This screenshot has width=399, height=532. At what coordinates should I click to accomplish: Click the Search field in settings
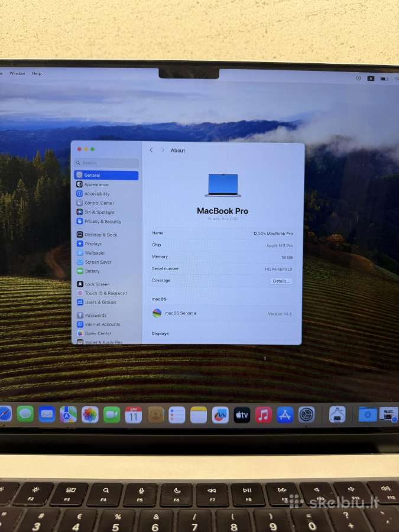[106, 163]
